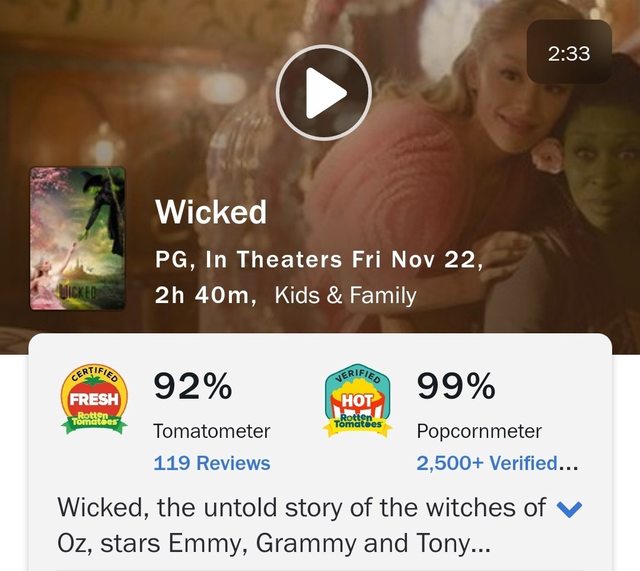Click the 99% Popcornmeter score
Image resolution: width=640 pixels, height=571 pixels.
coord(456,386)
